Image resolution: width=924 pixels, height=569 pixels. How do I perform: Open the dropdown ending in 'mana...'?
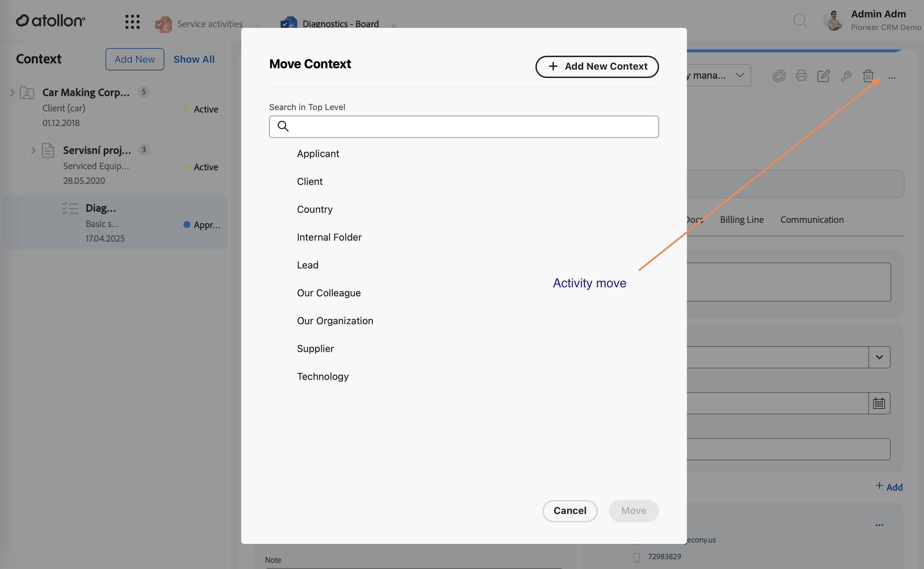coord(719,75)
